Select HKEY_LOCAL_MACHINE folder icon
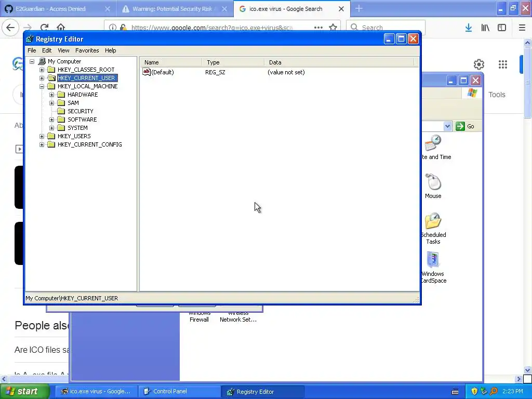This screenshot has height=399, width=532. tap(51, 86)
